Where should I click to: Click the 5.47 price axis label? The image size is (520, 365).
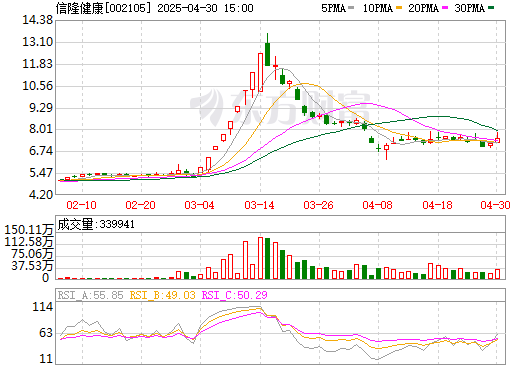[x=41, y=173]
